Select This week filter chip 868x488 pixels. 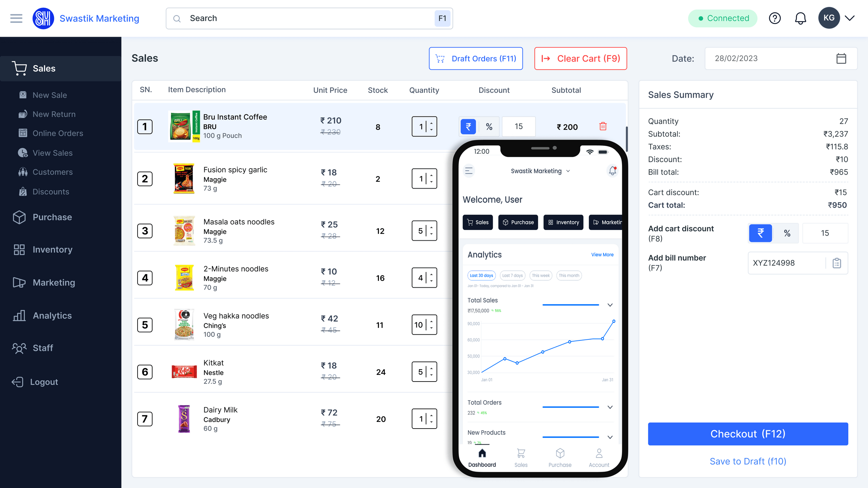click(540, 275)
